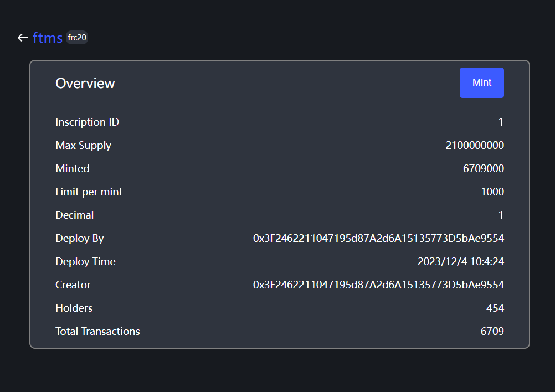This screenshot has width=555, height=392.
Task: Select the Deploy Time label
Action: tap(85, 262)
